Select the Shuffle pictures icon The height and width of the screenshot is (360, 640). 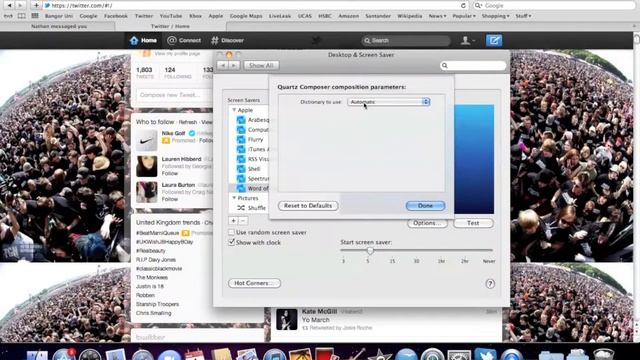tap(241, 208)
